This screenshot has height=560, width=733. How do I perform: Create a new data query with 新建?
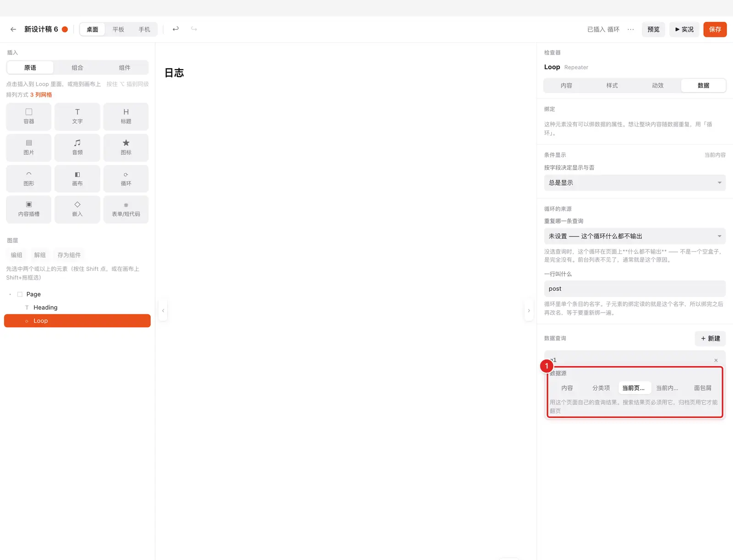click(x=711, y=339)
